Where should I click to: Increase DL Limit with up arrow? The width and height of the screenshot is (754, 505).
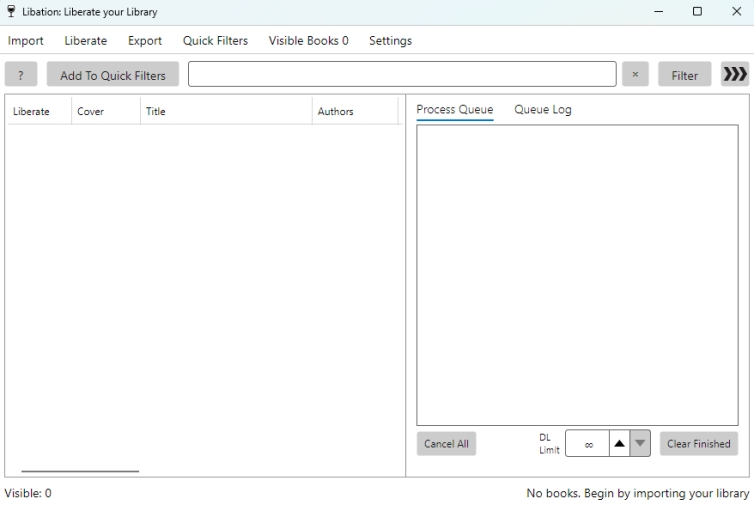619,443
